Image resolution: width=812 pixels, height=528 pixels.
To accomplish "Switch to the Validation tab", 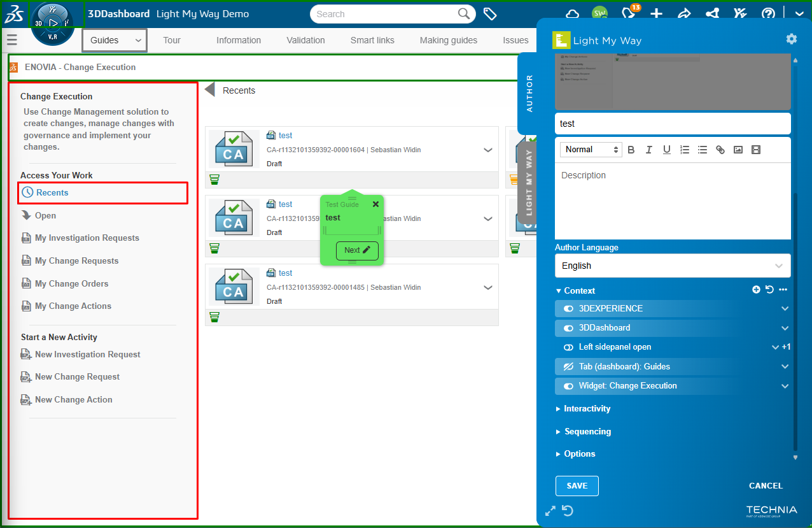I will pyautogui.click(x=305, y=40).
